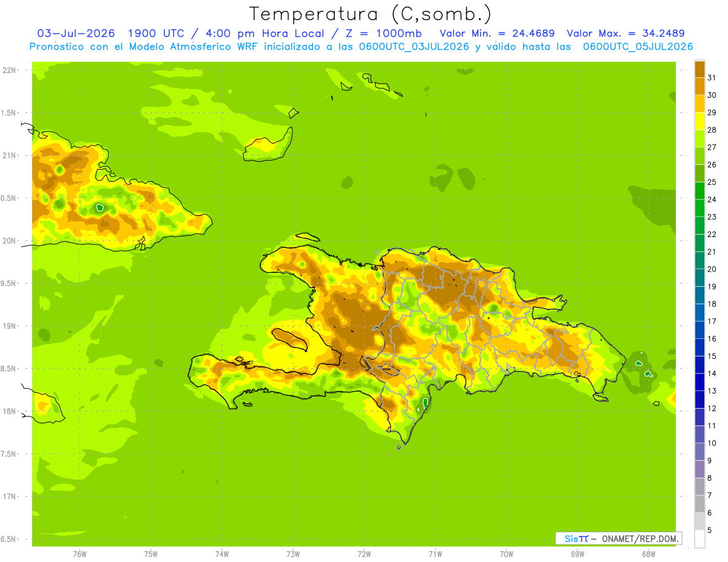This screenshot has width=728, height=562.
Task: Click the dark brown legend swatch above 31
Action: (x=699, y=69)
